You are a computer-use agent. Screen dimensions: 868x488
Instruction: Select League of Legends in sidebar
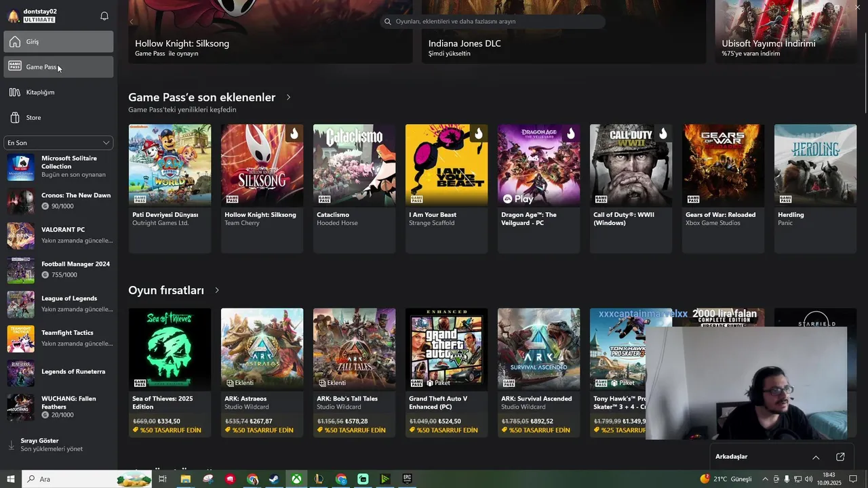tap(58, 304)
